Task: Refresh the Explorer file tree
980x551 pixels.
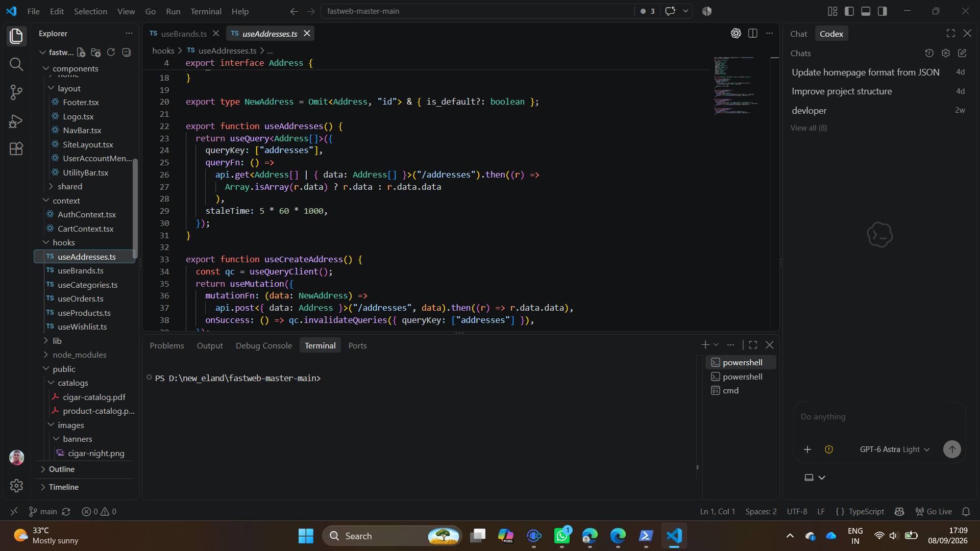Action: [111, 52]
